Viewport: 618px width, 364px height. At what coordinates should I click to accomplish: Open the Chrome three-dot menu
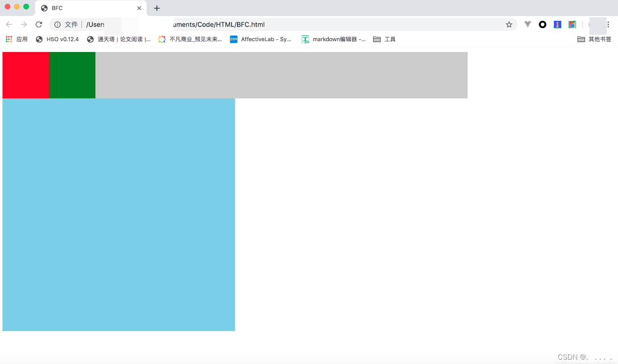pos(608,24)
